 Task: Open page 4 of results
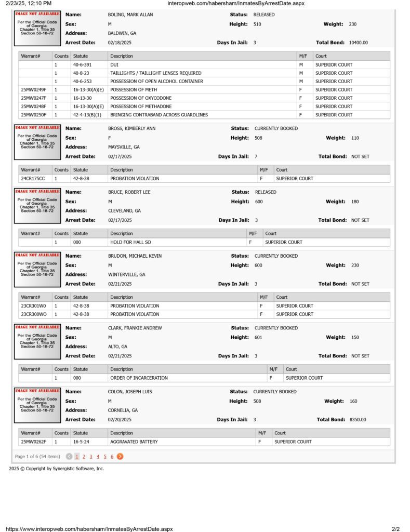tap(98, 457)
